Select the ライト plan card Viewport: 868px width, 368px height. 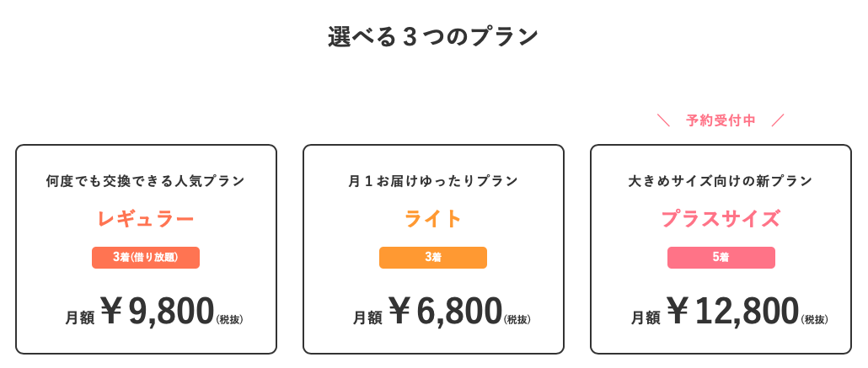pos(433,249)
